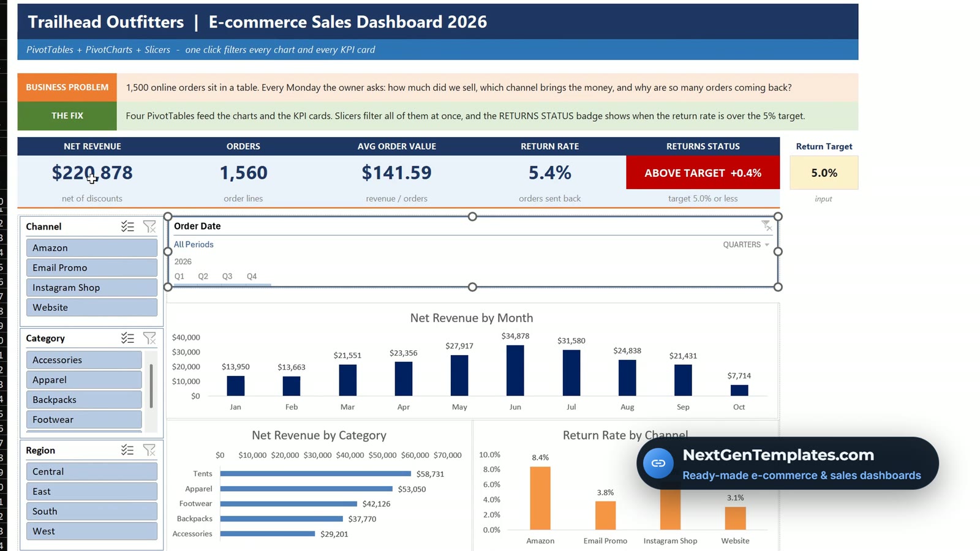Toggle multi-select on the Category slicer
Viewport: 980px width, 551px height.
[127, 339]
